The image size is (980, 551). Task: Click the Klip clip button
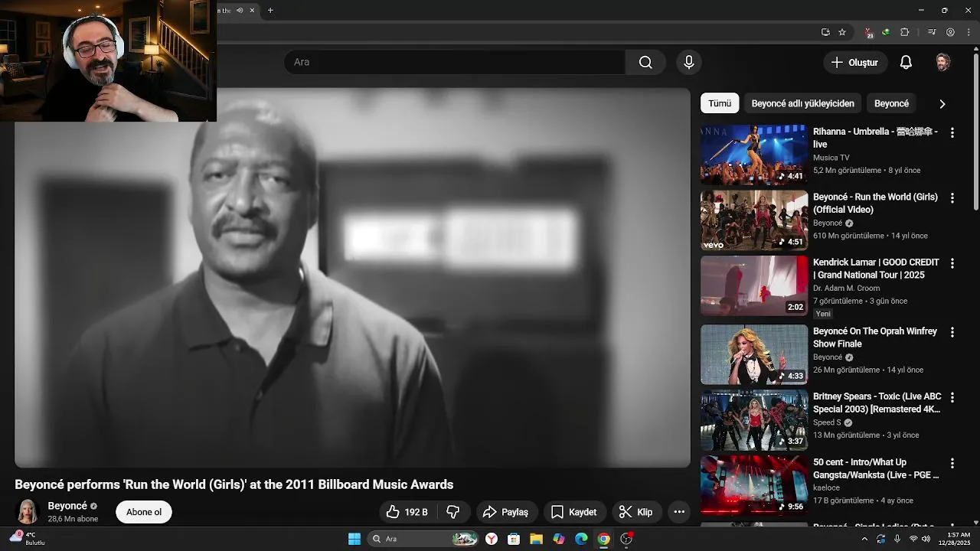[x=636, y=512]
